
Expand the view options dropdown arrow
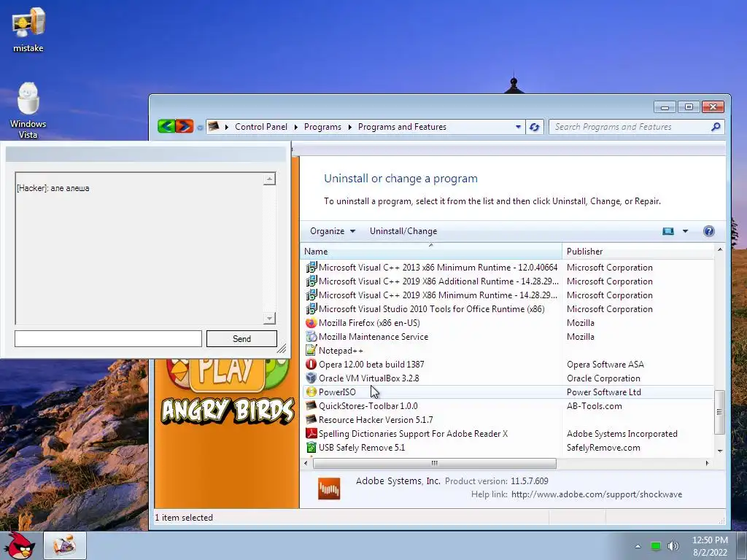coord(685,231)
